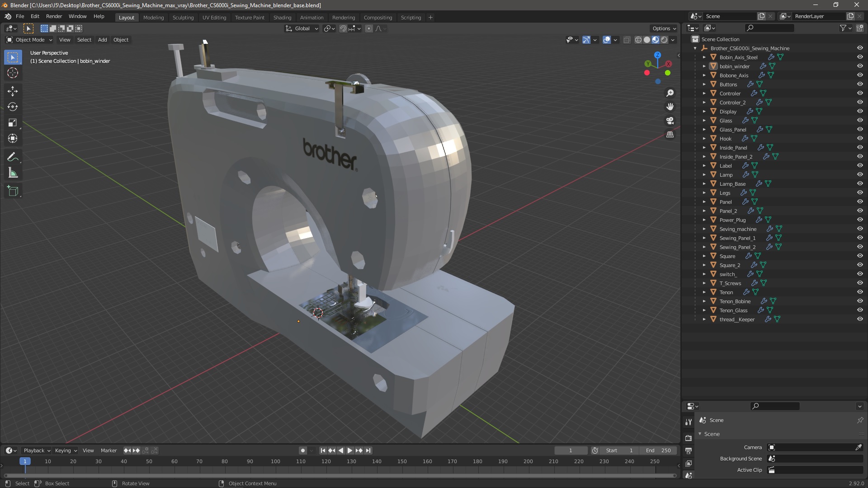Viewport: 868px width, 488px height.
Task: Open the Render menu
Action: pyautogui.click(x=54, y=16)
